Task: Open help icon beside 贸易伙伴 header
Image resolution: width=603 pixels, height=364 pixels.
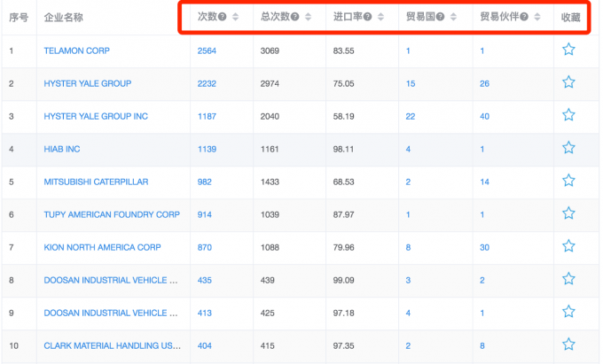Action: (524, 17)
